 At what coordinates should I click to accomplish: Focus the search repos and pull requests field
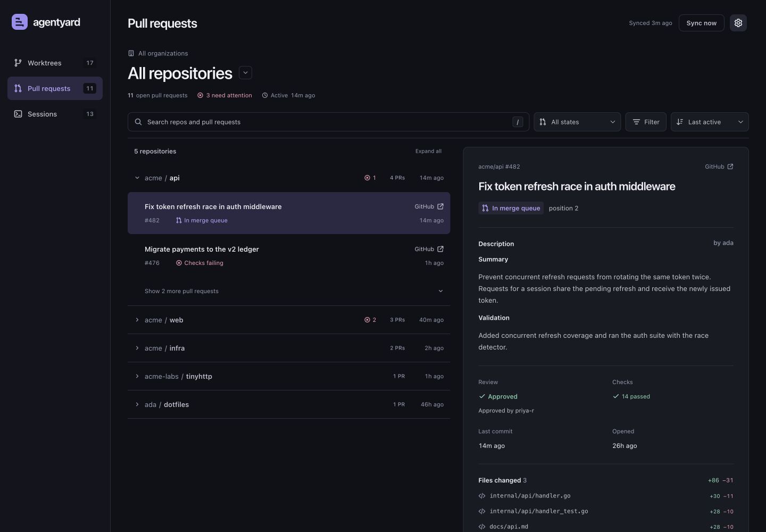pos(328,122)
